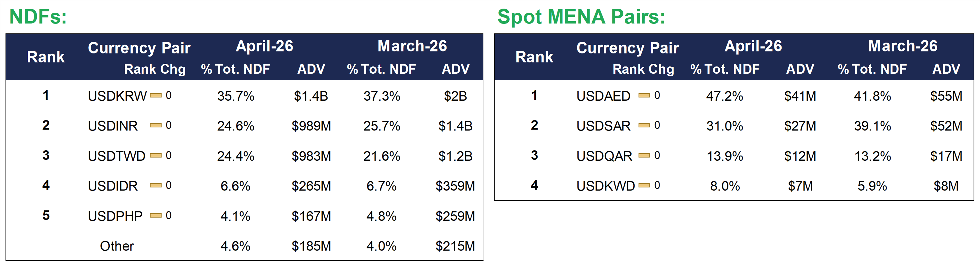The height and width of the screenshot is (261, 980).
Task: Click the USDQAR rank change bar icon
Action: point(644,156)
